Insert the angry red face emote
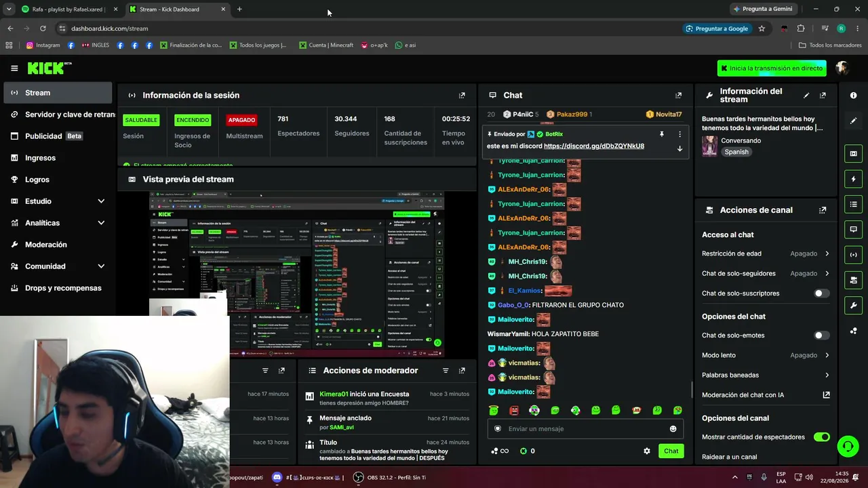The height and width of the screenshot is (488, 868). pos(514,411)
